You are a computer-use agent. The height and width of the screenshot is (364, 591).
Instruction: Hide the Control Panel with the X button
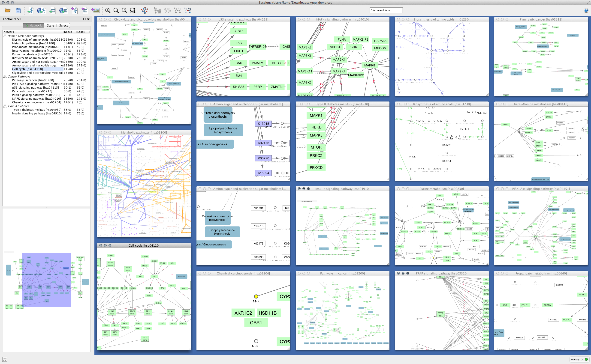point(88,19)
